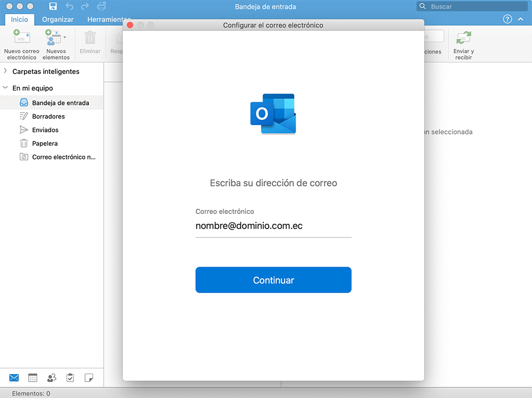This screenshot has height=398, width=532.
Task: Switch to Tasks clipboard icon
Action: pyautogui.click(x=70, y=378)
